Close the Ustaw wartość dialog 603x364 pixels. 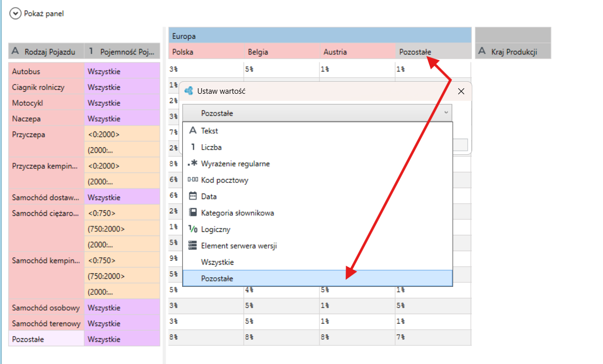461,91
